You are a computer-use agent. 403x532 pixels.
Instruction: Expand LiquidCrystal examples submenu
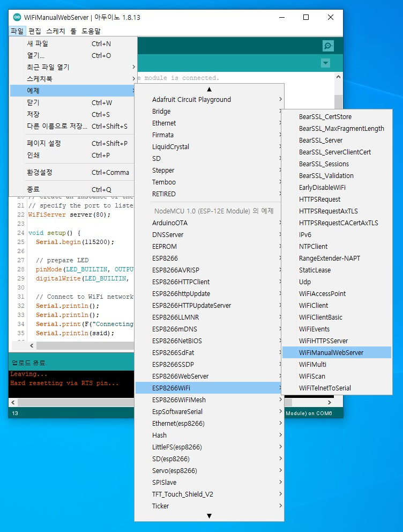point(209,146)
